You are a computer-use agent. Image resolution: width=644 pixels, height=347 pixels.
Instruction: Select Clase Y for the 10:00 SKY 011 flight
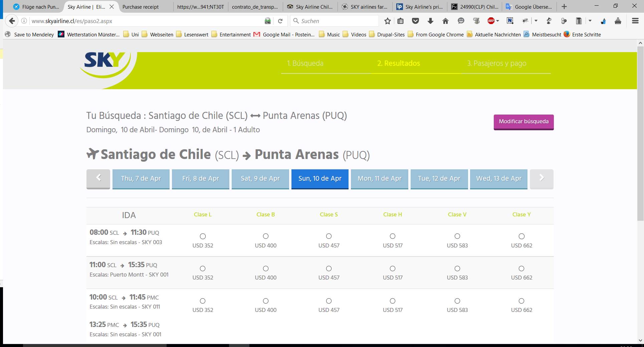point(521,301)
